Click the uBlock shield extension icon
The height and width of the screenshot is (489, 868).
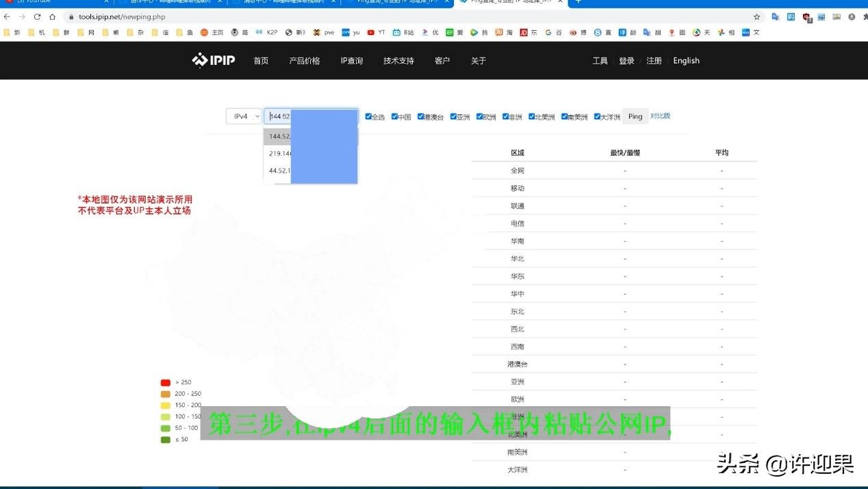click(x=806, y=16)
